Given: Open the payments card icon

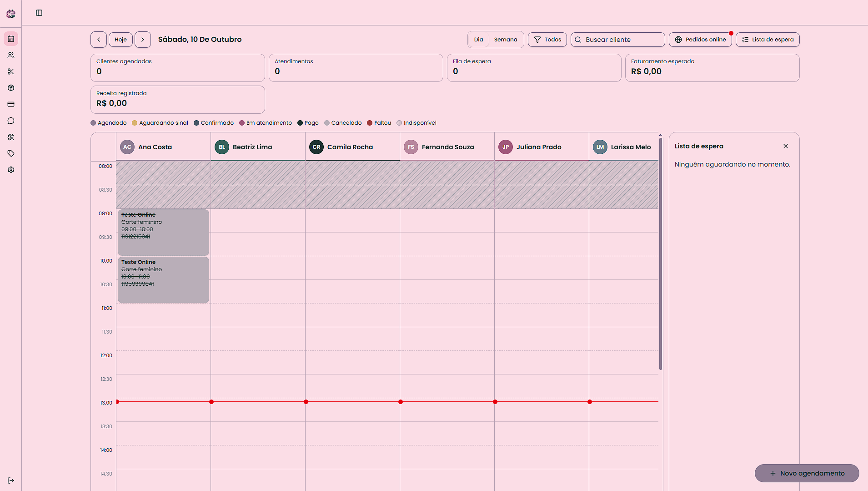Looking at the screenshot, I should 11,104.
